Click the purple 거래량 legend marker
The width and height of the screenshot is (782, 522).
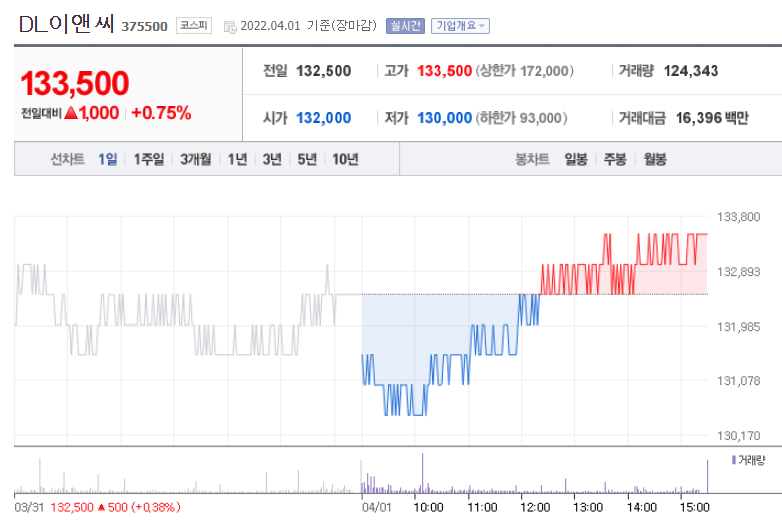pos(734,460)
